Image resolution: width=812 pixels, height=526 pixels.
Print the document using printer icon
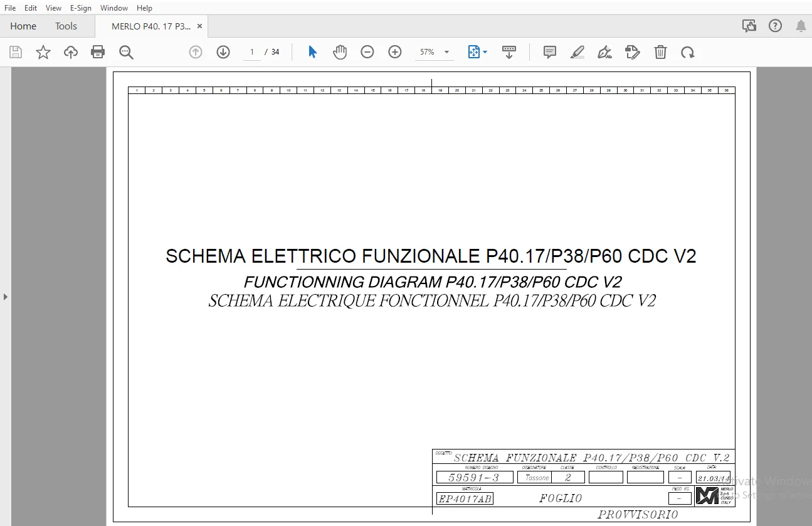(x=98, y=52)
